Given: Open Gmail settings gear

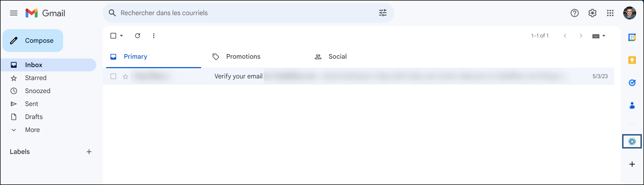Looking at the screenshot, I should 592,13.
